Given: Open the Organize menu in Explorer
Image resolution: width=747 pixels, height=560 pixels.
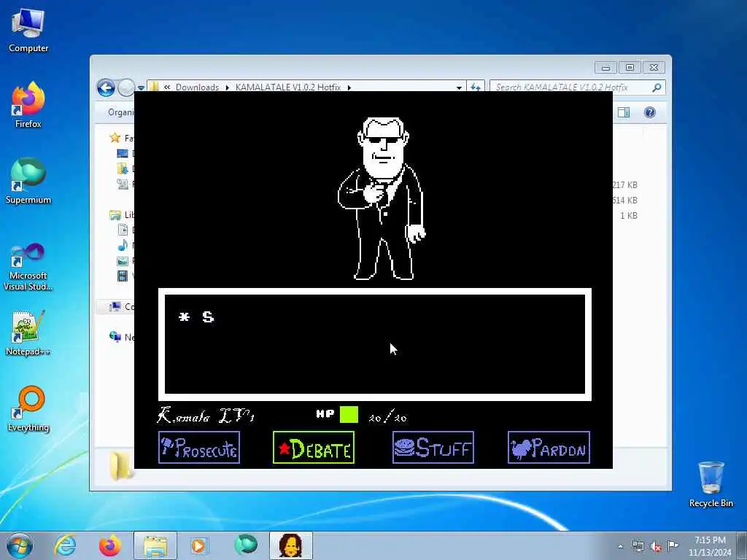Looking at the screenshot, I should pyautogui.click(x=121, y=112).
